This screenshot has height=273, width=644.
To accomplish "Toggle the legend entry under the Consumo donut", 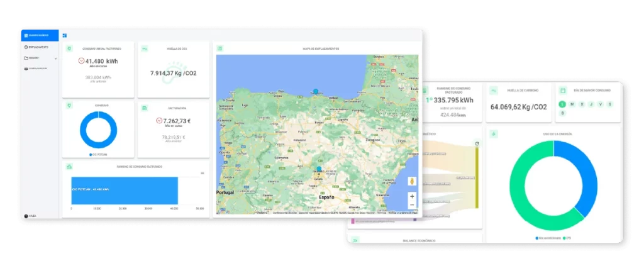I will (x=98, y=154).
